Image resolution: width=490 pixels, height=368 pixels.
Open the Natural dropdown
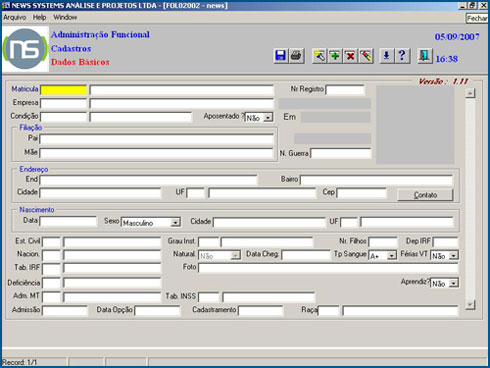pyautogui.click(x=235, y=256)
